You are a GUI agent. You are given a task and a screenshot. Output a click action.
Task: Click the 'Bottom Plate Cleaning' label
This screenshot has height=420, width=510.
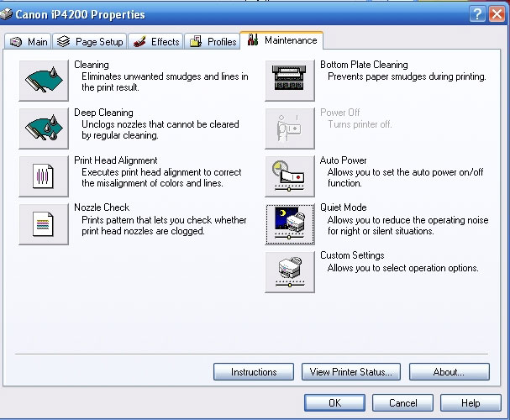pos(364,65)
